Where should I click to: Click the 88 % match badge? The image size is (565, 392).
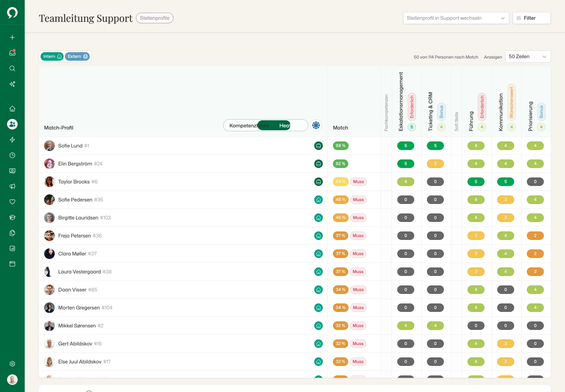click(x=341, y=146)
